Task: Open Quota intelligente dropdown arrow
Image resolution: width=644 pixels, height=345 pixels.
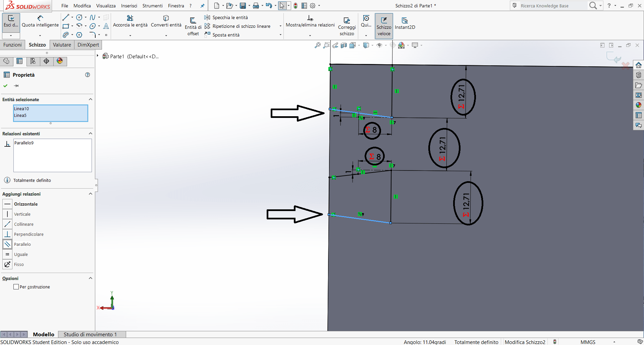Action: 40,36
